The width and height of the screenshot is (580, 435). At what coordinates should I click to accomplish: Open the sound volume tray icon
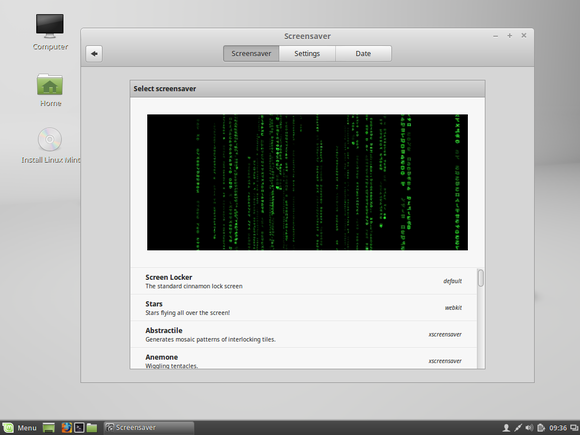tap(529, 428)
